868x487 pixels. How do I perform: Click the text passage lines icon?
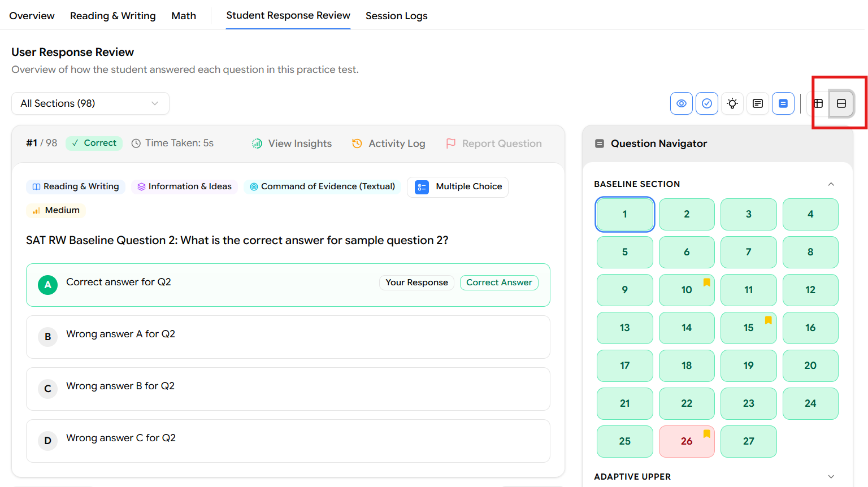pyautogui.click(x=758, y=103)
